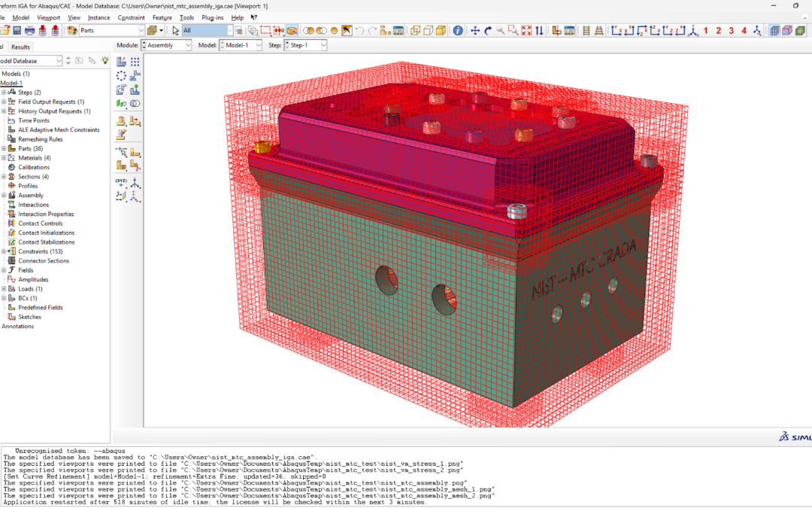This screenshot has height=508, width=812.
Task: Click the Print icon in toolbar
Action: tap(29, 31)
